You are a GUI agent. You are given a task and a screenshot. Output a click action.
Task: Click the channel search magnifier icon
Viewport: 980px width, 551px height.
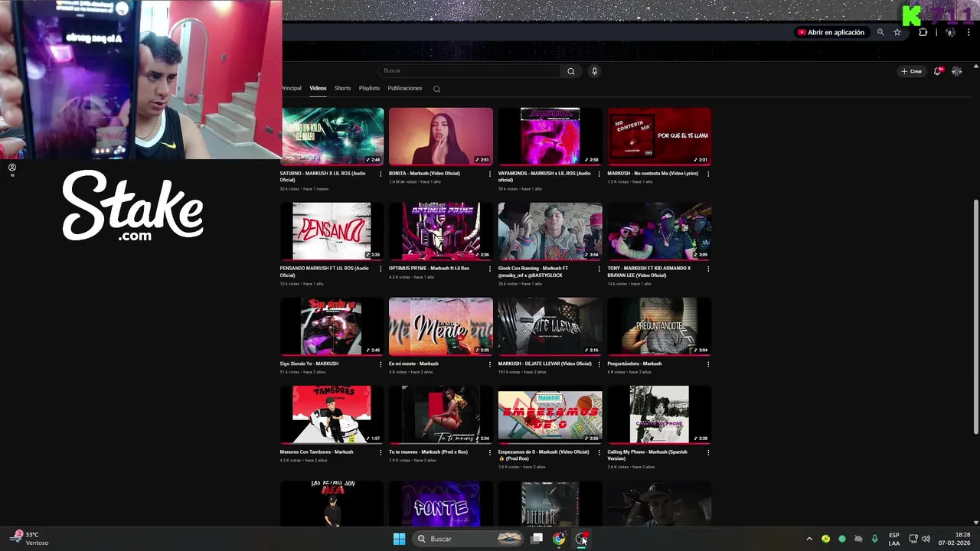click(436, 89)
